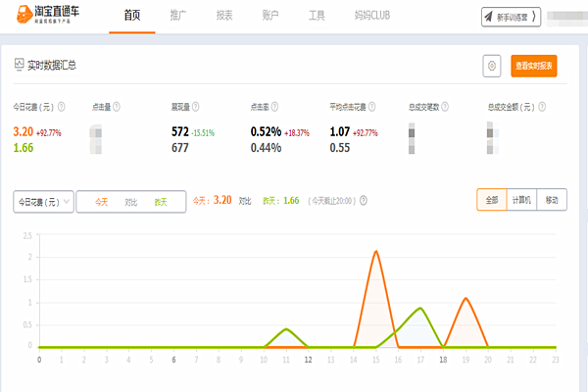Image resolution: width=588 pixels, height=392 pixels.
Task: Select the 移动 device filter
Action: 552,200
